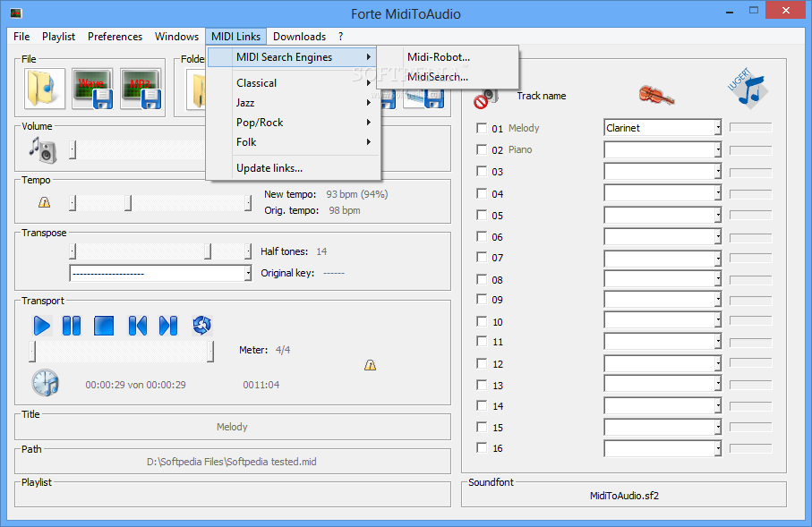
Task: Open the File menu
Action: pyautogui.click(x=21, y=37)
